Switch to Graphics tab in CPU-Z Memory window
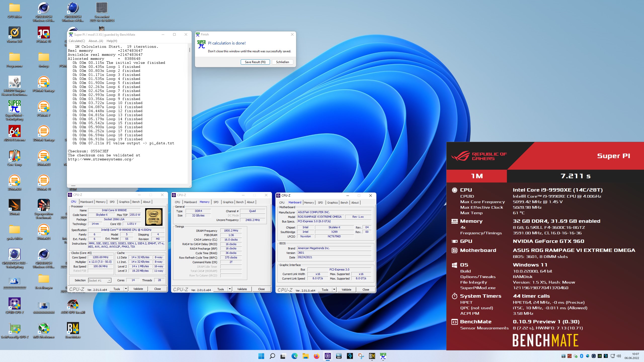Screen dimensions: 644x362 [228, 202]
